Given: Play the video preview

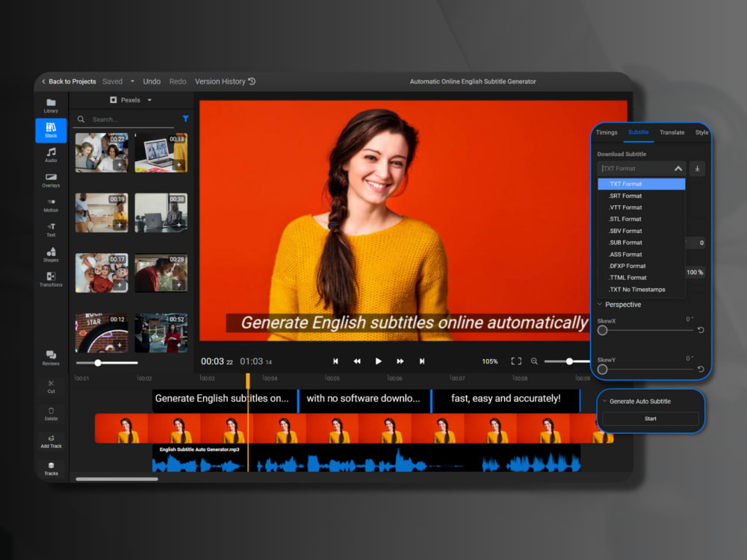Looking at the screenshot, I should pos(378,361).
